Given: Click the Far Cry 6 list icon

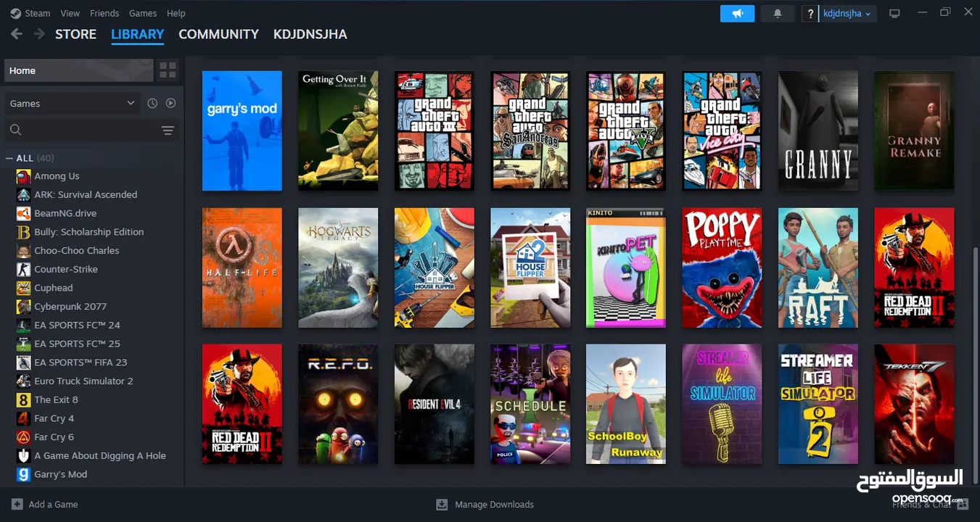Looking at the screenshot, I should pos(23,437).
